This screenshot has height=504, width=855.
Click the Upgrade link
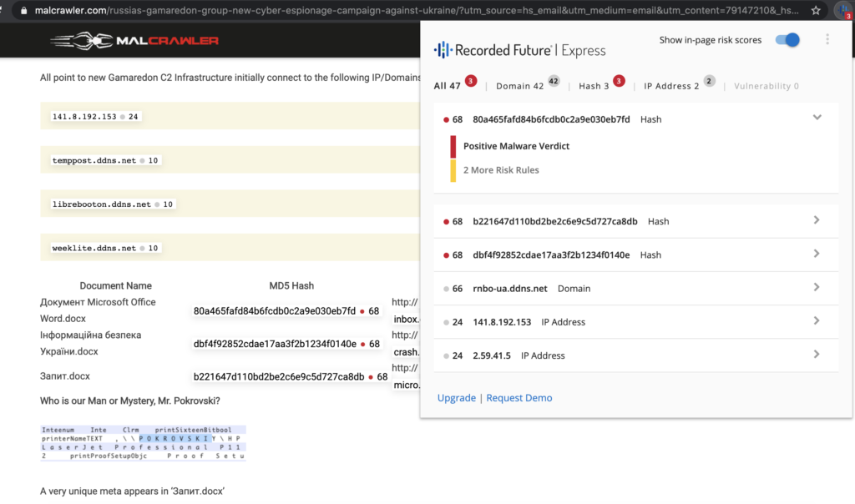[456, 398]
